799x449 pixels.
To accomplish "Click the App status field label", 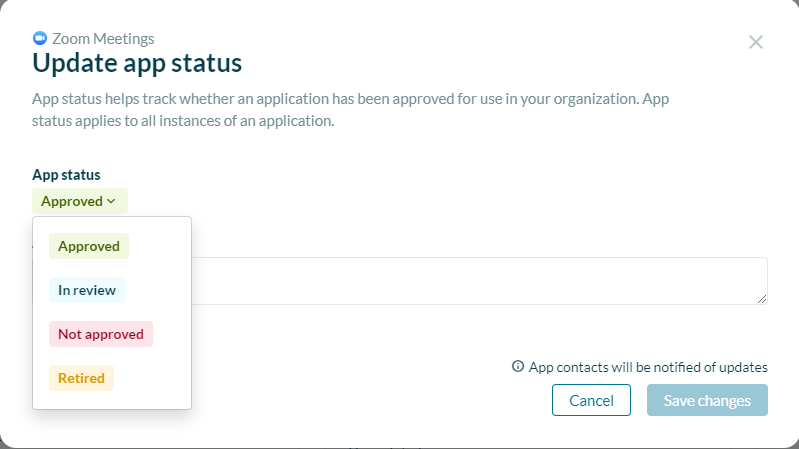I will (66, 175).
